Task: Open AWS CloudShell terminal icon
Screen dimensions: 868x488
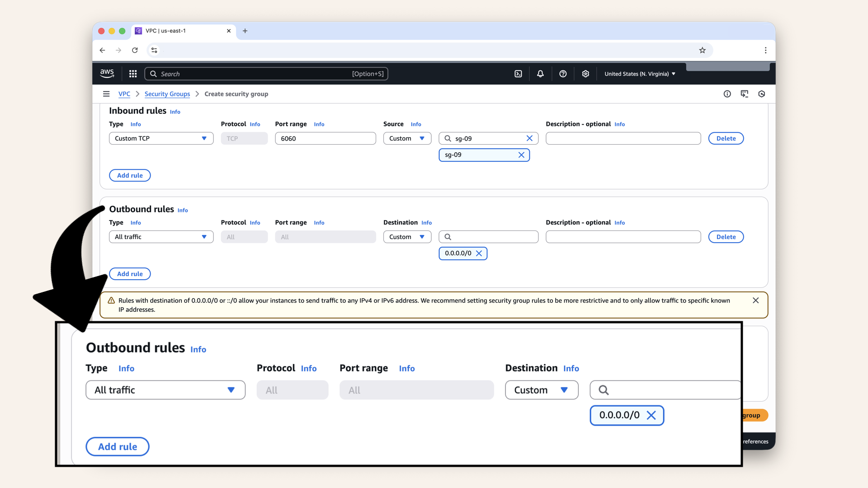Action: [518, 74]
